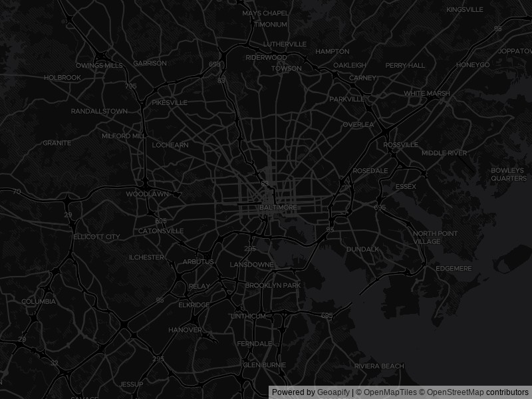
Task: Click the DUNDALK label
Action: (362, 249)
